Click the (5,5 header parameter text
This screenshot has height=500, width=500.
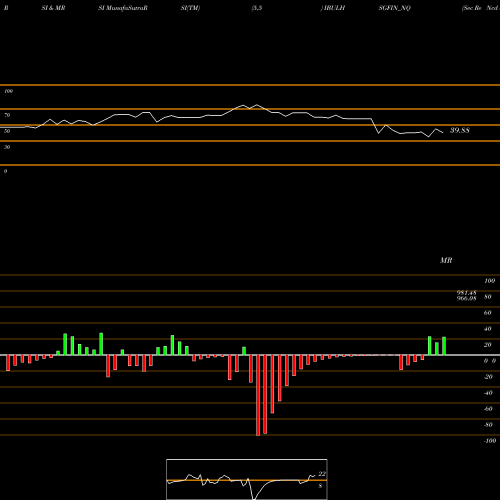(257, 8)
